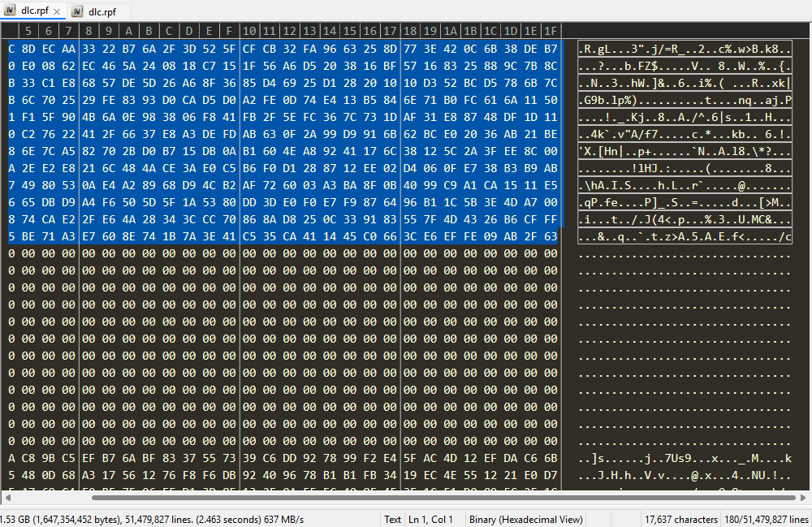Image resolution: width=812 pixels, height=527 pixels.
Task: Click Binary (Hexadecimal View) in status bar
Action: coord(525,519)
